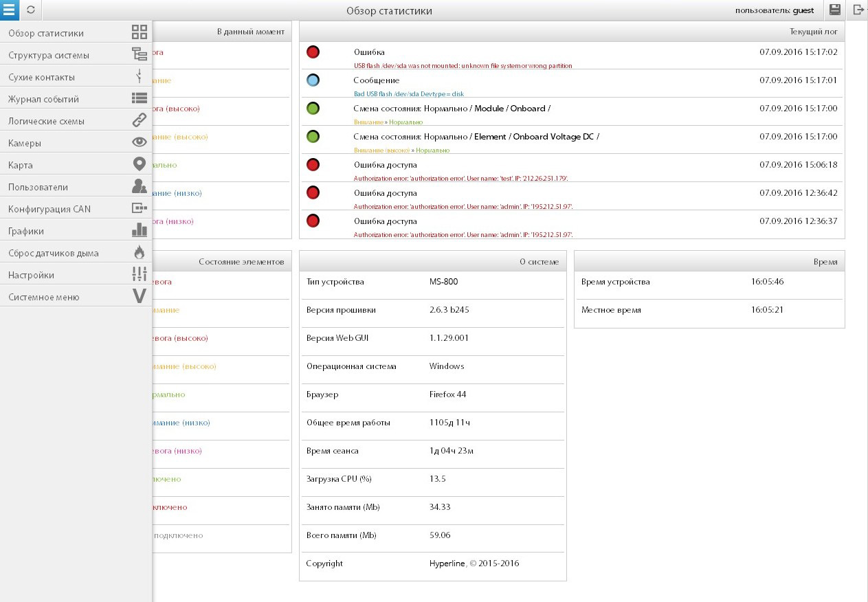Select Камеры in the side menu
This screenshot has width=868, height=602.
pyautogui.click(x=76, y=142)
